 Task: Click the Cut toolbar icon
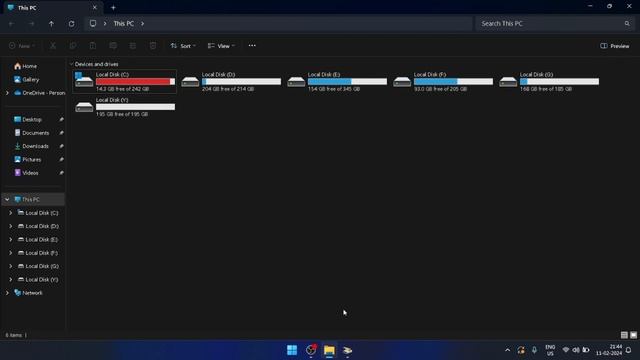pyautogui.click(x=53, y=46)
